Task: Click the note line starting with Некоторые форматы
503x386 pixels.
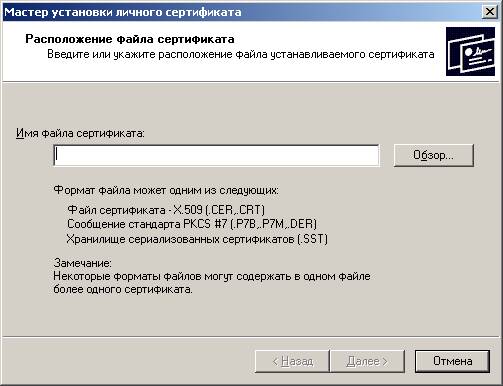Action: tap(212, 276)
